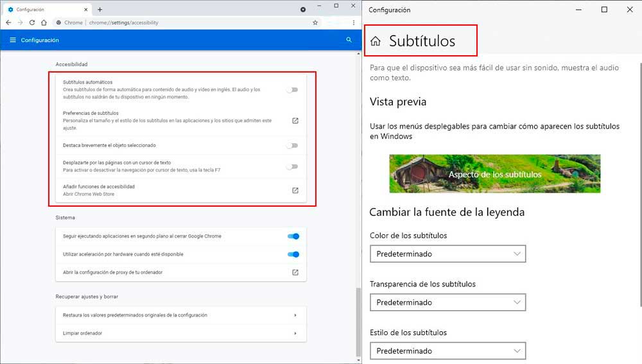Screen dimensions: 642x364
Task: Click the Configuración tab in Chrome
Action: pos(48,10)
